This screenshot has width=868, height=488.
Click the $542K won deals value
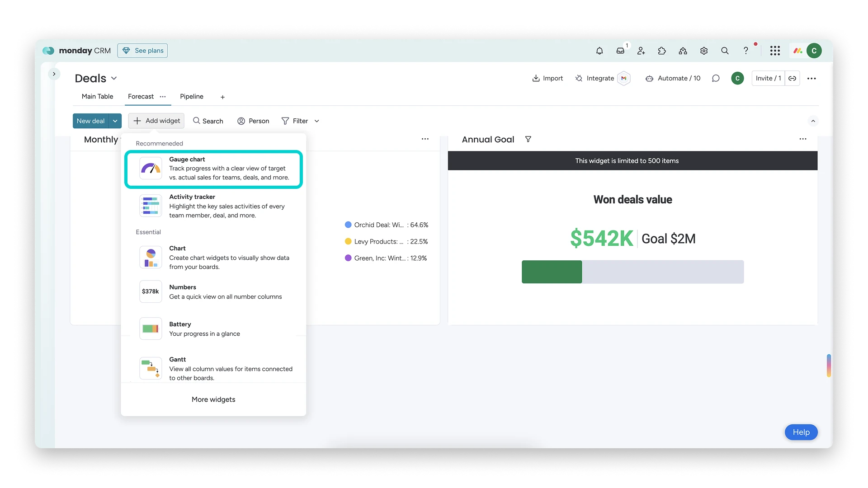(x=601, y=238)
